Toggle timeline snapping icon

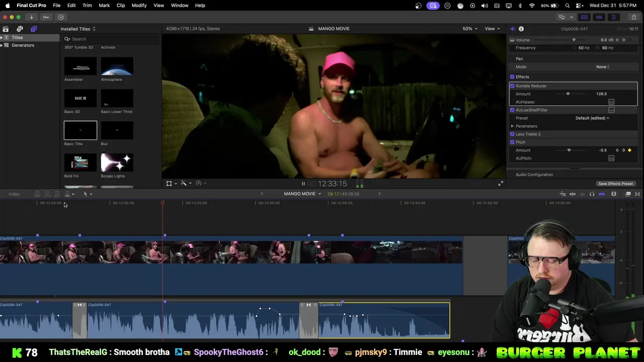(x=602, y=194)
